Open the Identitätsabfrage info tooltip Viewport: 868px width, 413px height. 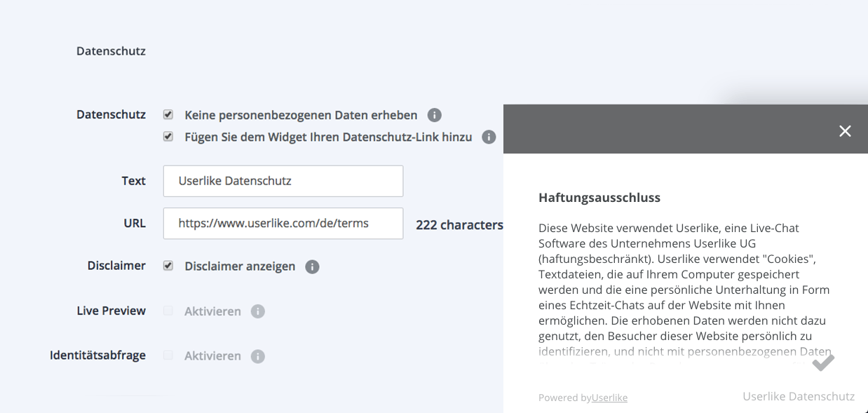click(258, 356)
